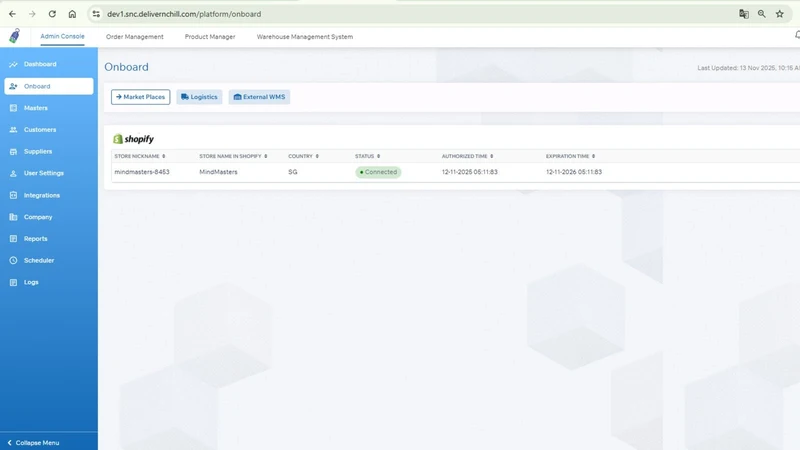Click the Connected status badge
The width and height of the screenshot is (800, 450).
[378, 172]
